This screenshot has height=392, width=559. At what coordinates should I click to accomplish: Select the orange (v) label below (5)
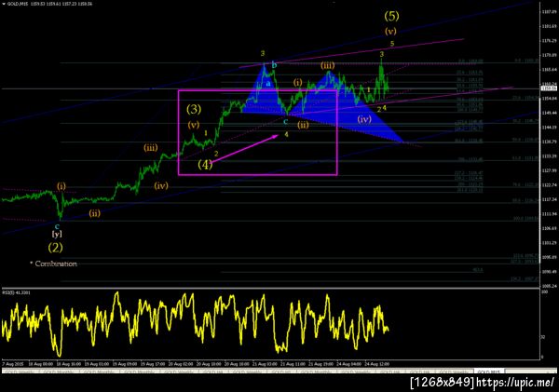pyautogui.click(x=390, y=31)
